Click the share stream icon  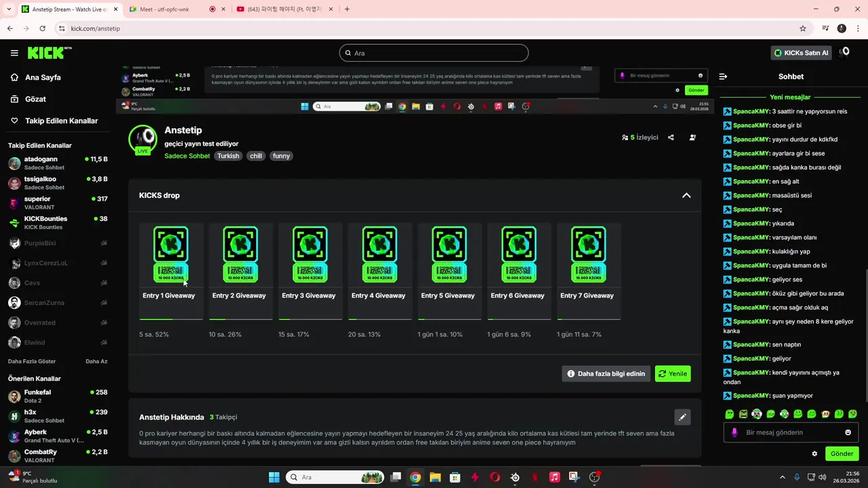click(671, 138)
